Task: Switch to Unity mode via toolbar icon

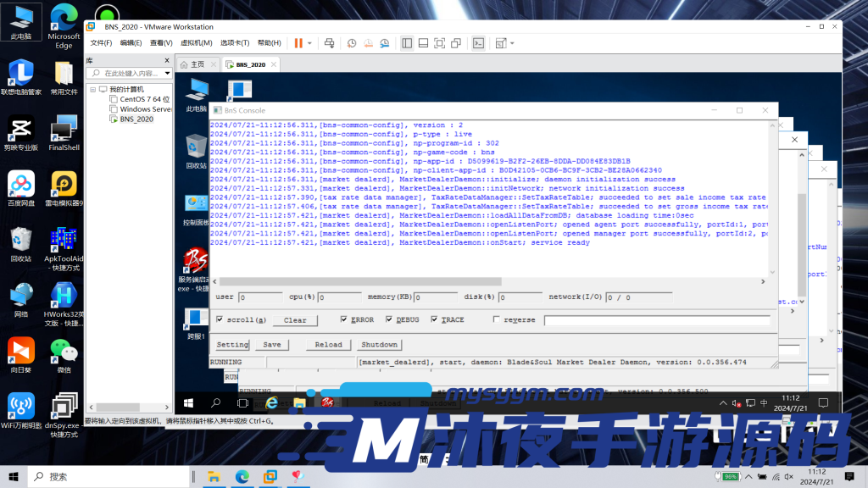Action: click(457, 43)
